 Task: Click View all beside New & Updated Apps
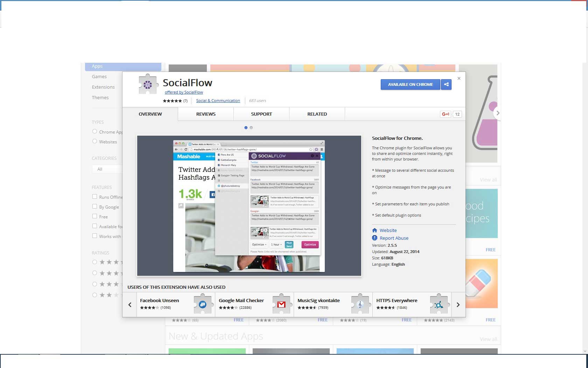[488, 339]
